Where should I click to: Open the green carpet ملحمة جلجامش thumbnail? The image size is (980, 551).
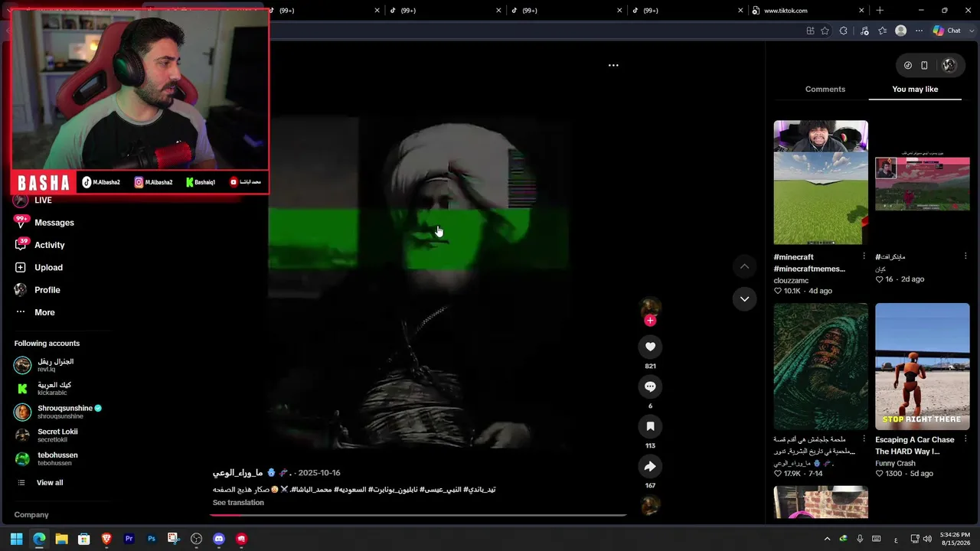821,367
